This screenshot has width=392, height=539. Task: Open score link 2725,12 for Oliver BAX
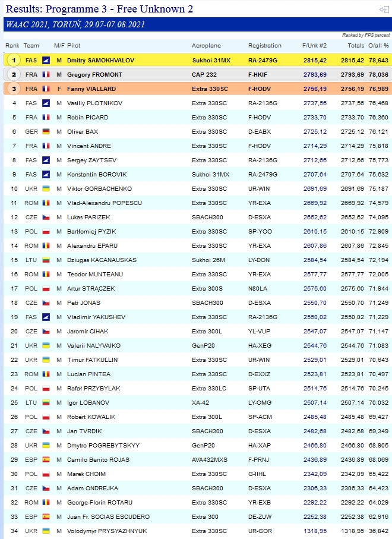[x=315, y=132]
